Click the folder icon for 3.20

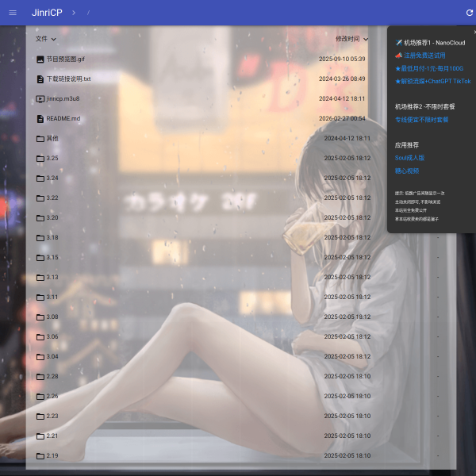(x=40, y=218)
